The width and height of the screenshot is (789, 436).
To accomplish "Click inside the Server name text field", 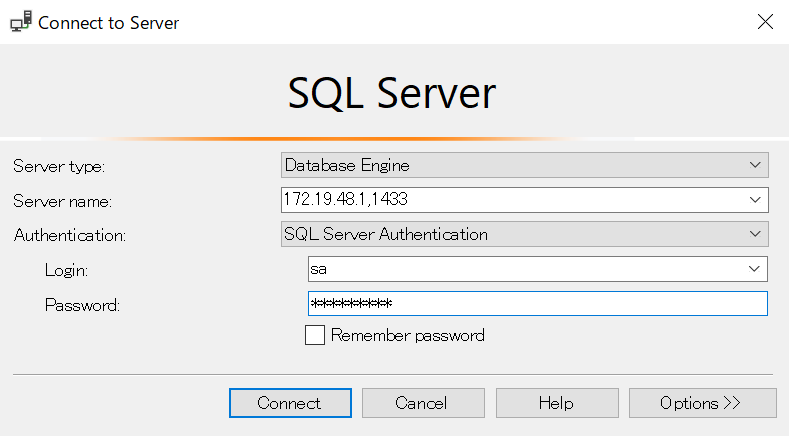I will point(510,200).
